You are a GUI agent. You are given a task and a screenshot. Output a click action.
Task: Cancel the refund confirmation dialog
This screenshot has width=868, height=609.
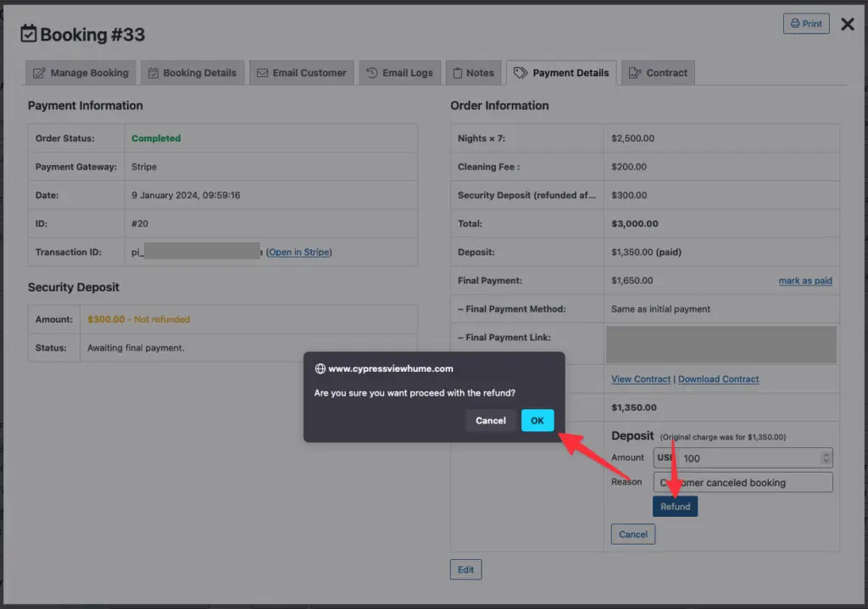pos(490,420)
